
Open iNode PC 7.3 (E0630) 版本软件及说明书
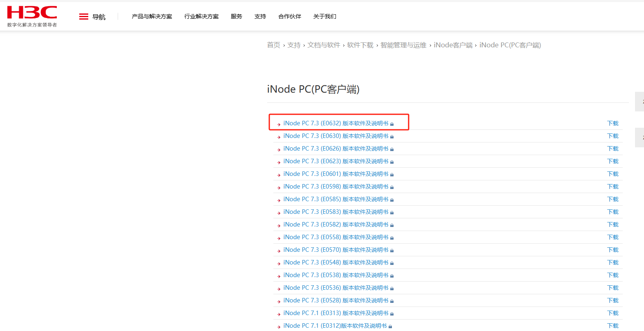click(336, 136)
